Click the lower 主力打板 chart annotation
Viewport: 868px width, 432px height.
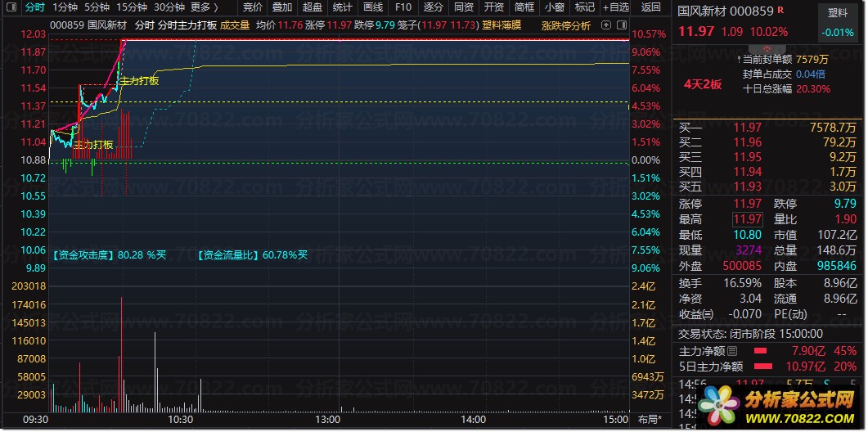coord(93,145)
